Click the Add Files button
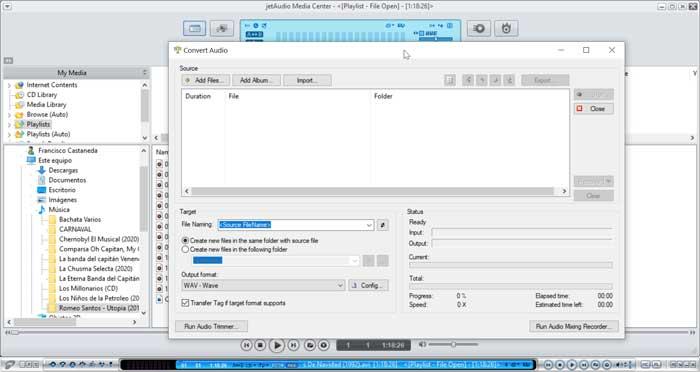Viewport: 700px width, 372px height. (x=206, y=80)
